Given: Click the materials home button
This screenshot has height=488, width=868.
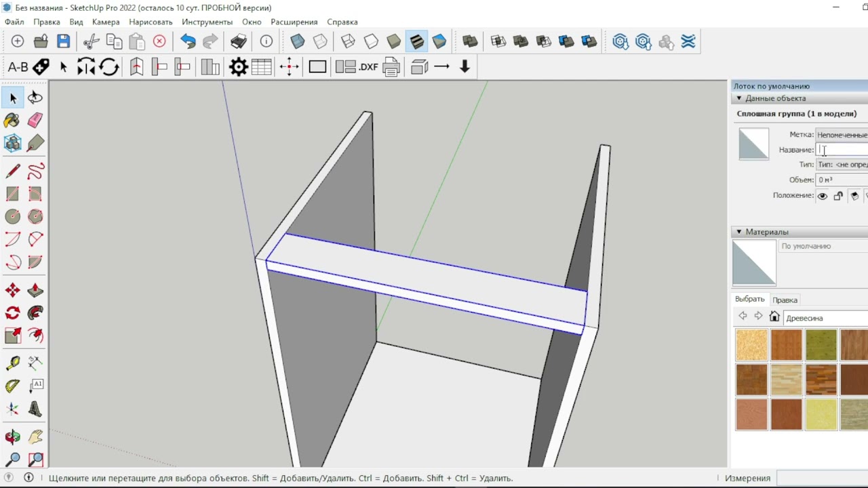Looking at the screenshot, I should [x=774, y=317].
